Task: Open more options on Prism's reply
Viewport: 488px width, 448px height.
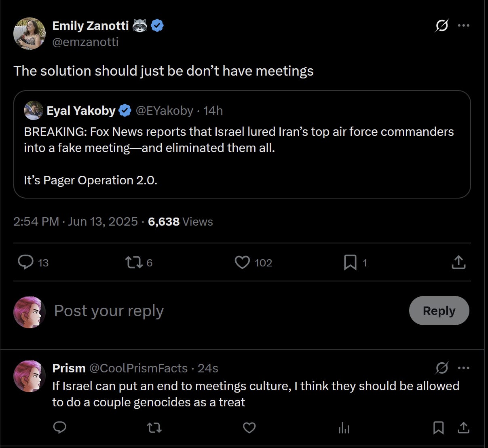Action: click(463, 368)
